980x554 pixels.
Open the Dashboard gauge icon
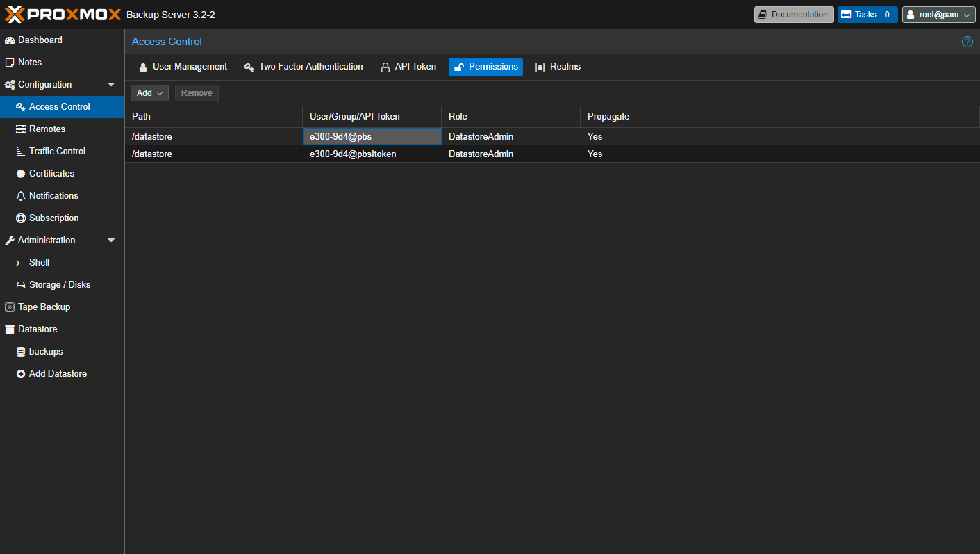point(10,40)
